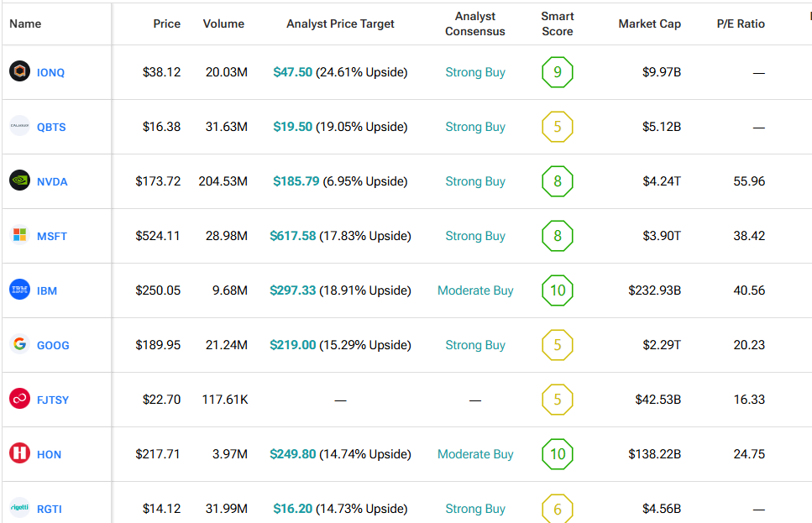Screen dimensions: 812x523
Task: Click the Microsoft logo icon
Action: [19, 236]
